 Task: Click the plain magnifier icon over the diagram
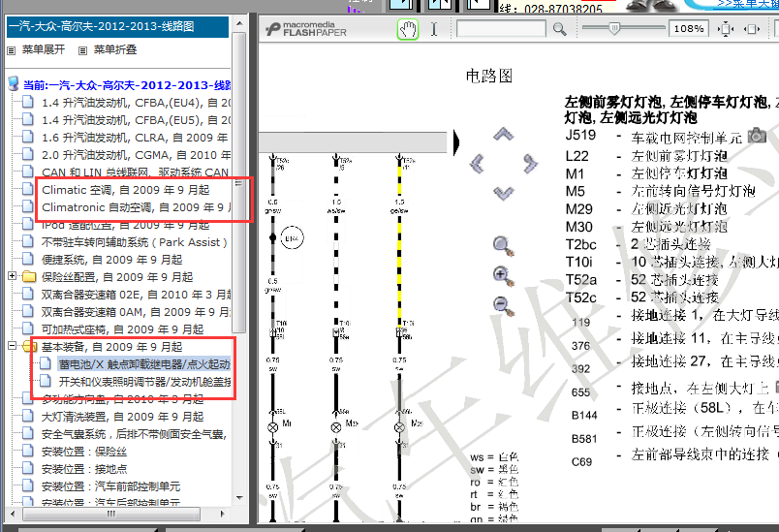pos(503,246)
